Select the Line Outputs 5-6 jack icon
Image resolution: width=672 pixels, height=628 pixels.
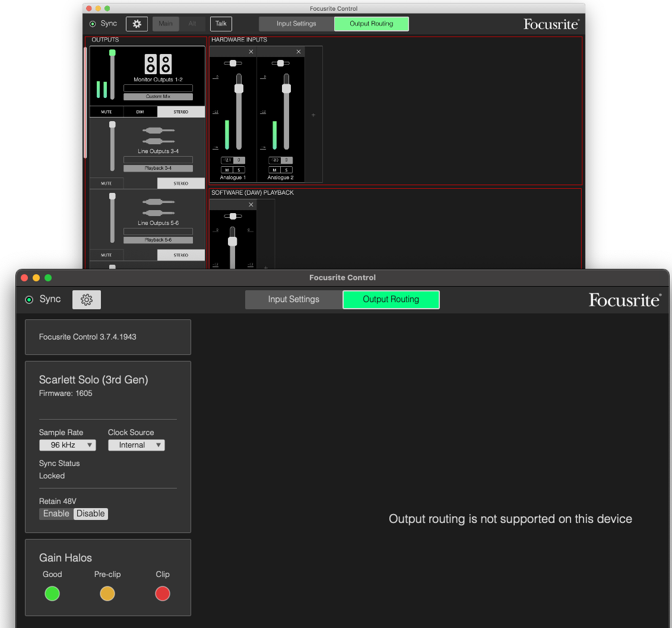tap(159, 208)
